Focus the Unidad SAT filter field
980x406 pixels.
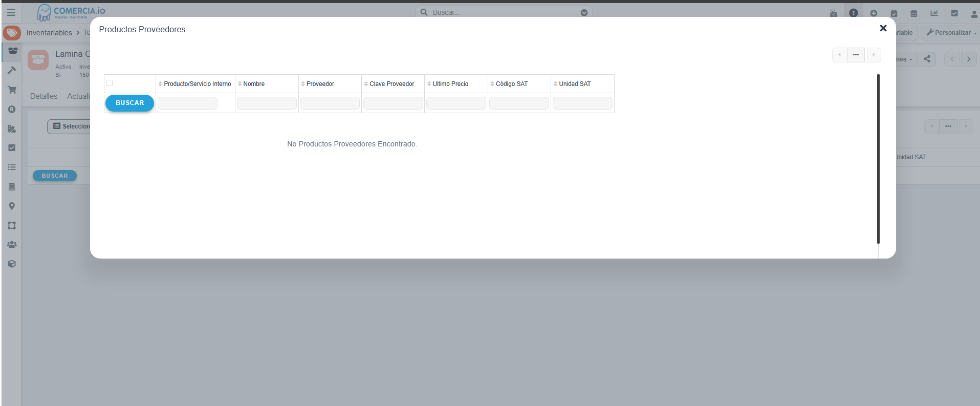582,103
